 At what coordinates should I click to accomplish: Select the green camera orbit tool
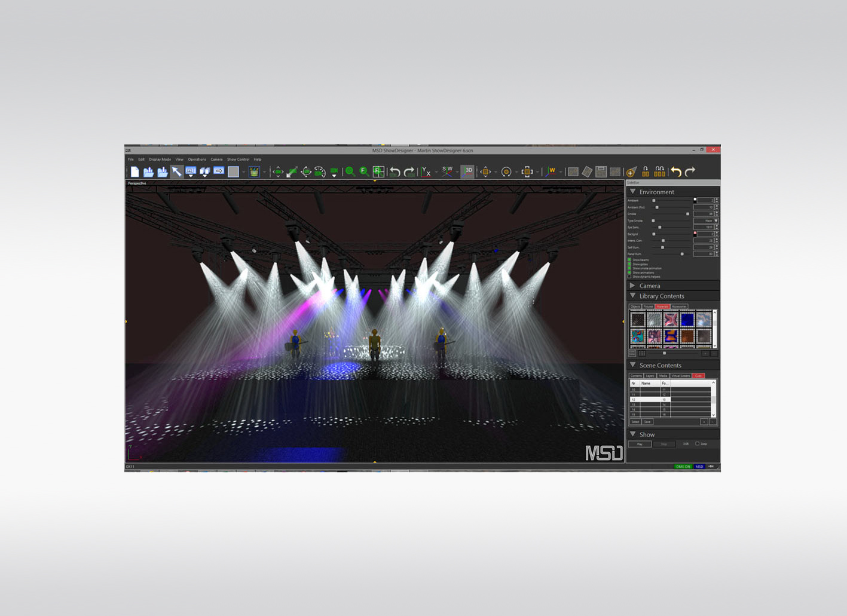pyautogui.click(x=306, y=171)
